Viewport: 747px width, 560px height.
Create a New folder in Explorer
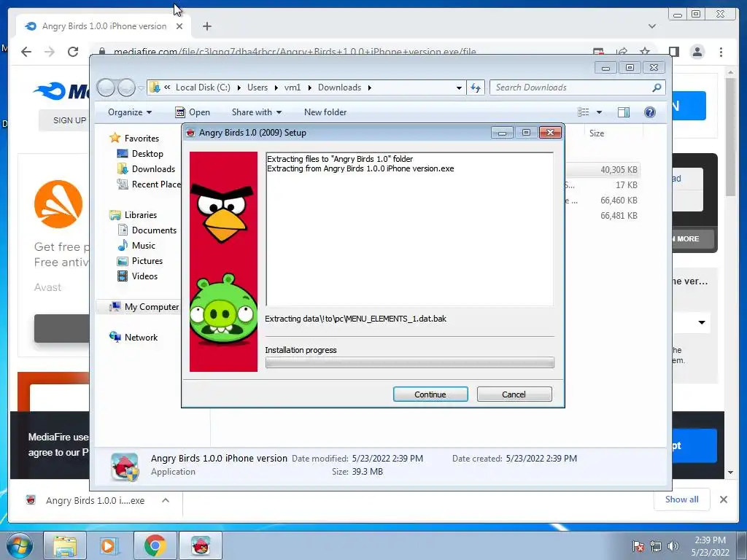pos(325,112)
